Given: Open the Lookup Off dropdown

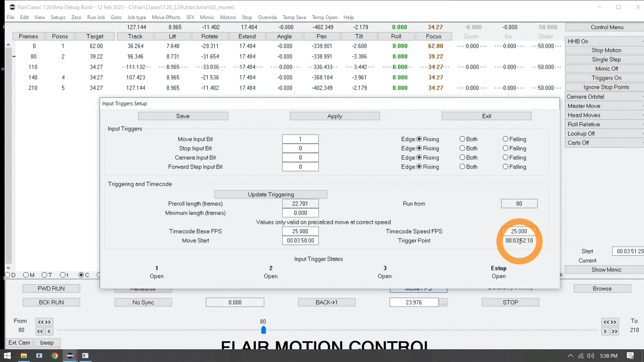Looking at the screenshot, I should [604, 134].
